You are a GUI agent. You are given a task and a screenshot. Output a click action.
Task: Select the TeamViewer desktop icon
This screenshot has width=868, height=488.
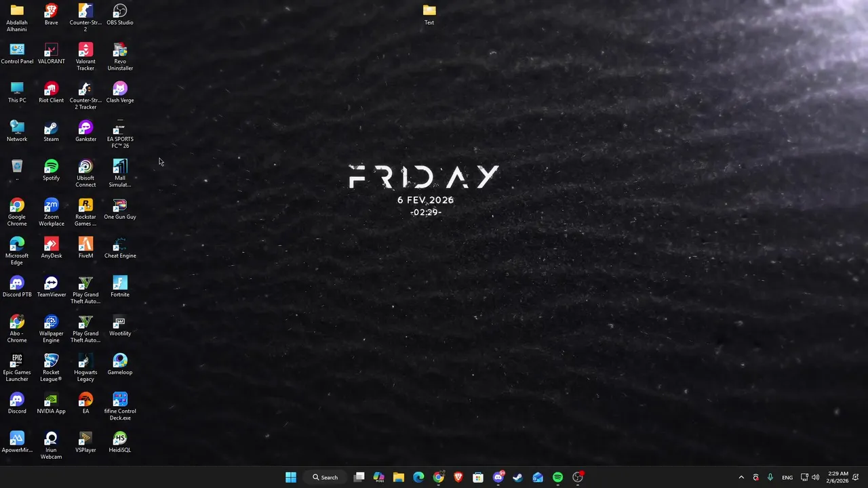point(51,287)
